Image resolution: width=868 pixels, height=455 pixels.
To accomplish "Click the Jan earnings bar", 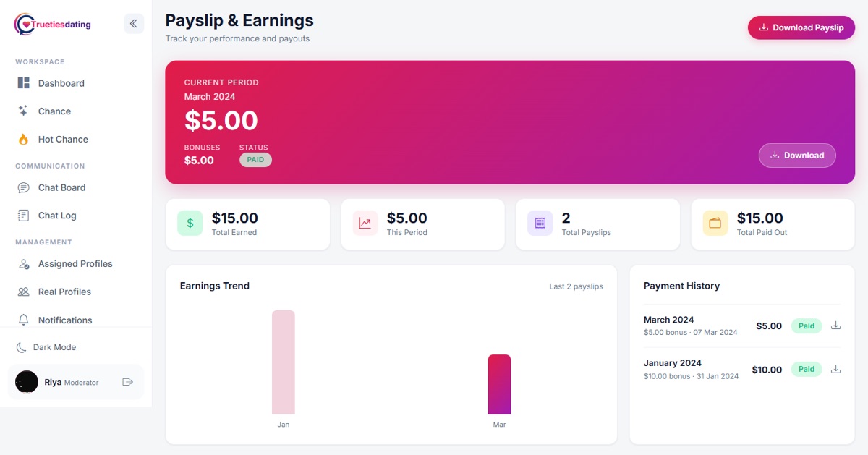I will click(x=284, y=362).
